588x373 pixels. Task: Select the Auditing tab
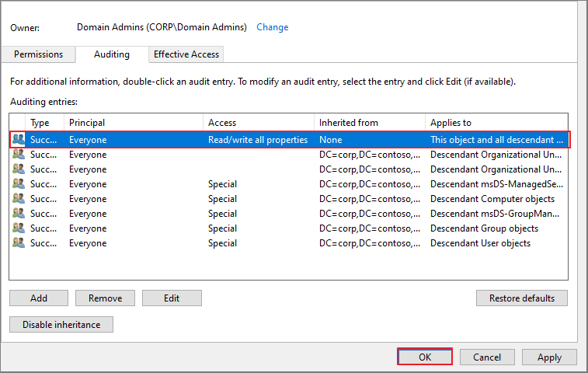tap(112, 54)
